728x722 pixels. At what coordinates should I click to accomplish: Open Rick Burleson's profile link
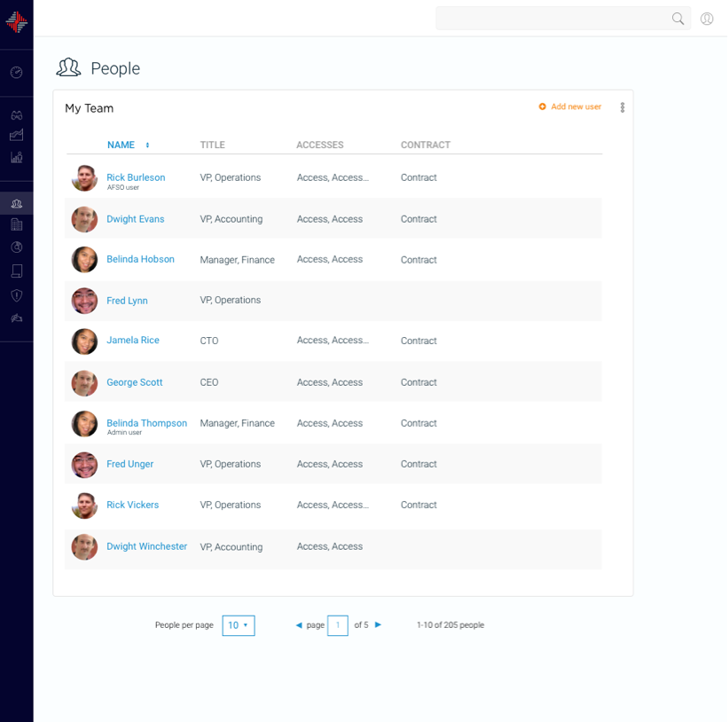point(136,177)
